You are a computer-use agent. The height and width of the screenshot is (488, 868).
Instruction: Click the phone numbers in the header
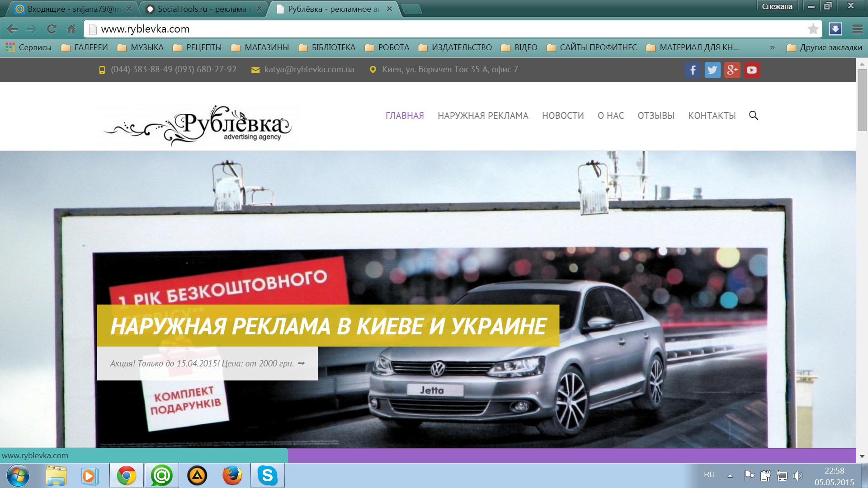174,70
